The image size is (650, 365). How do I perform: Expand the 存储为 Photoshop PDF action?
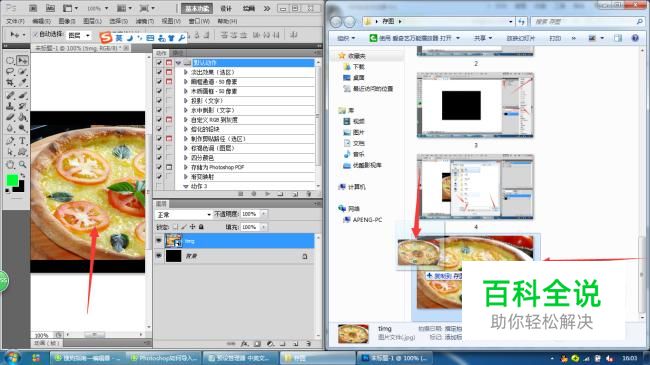point(186,167)
